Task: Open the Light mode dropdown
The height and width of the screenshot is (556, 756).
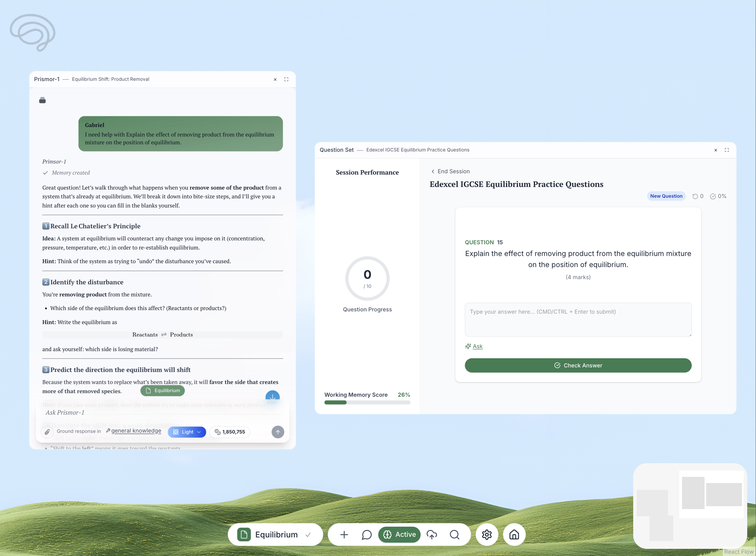Action: pos(187,432)
